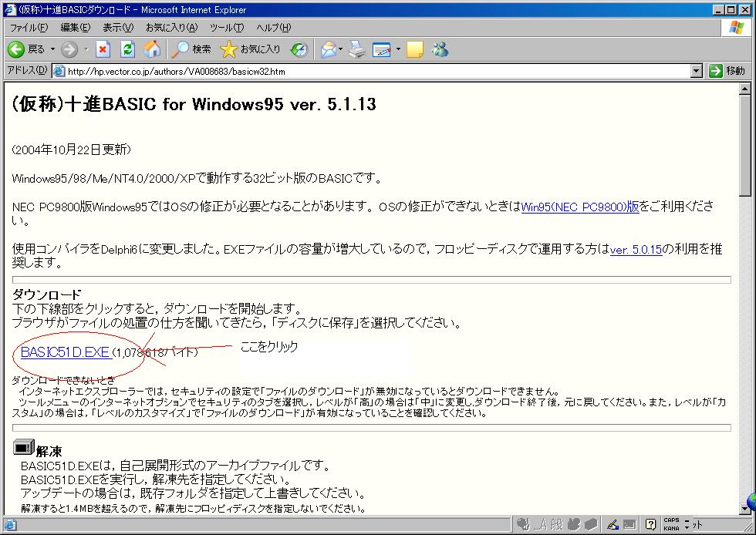Go to the Home page icon
Image resolution: width=756 pixels, height=535 pixels.
[152, 49]
